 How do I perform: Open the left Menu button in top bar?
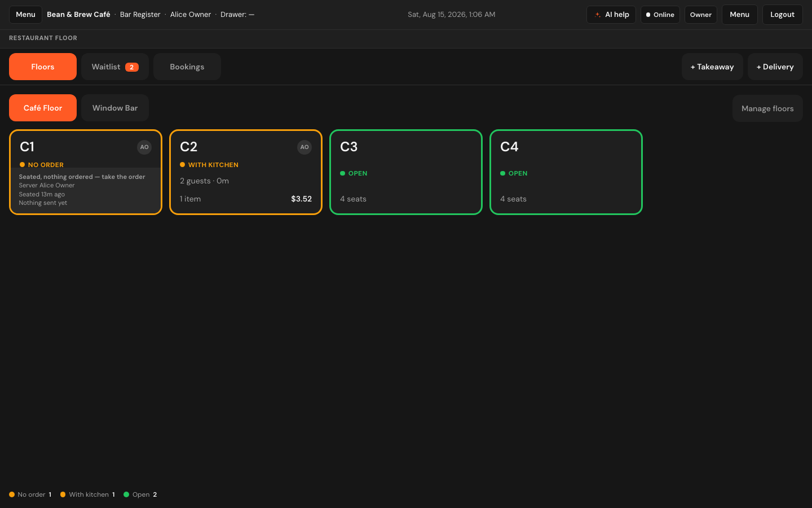(25, 15)
